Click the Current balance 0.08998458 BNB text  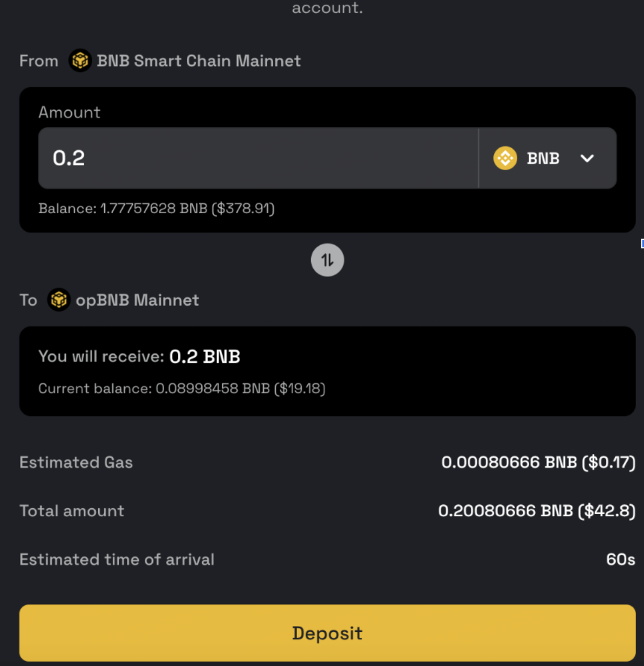pyautogui.click(x=182, y=388)
